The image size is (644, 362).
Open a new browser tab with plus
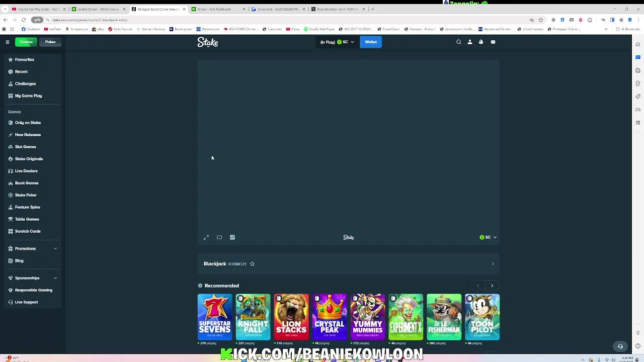pos(372,9)
